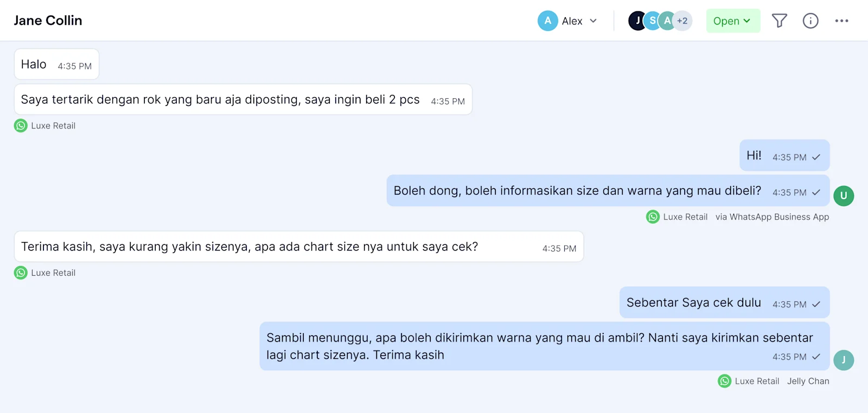Click the 'J' avatar next to Jelly Chan's message

(x=843, y=359)
